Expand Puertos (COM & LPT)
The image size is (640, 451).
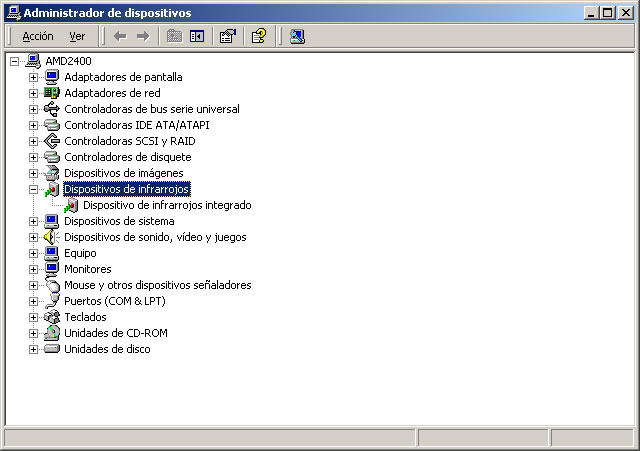pos(33,301)
